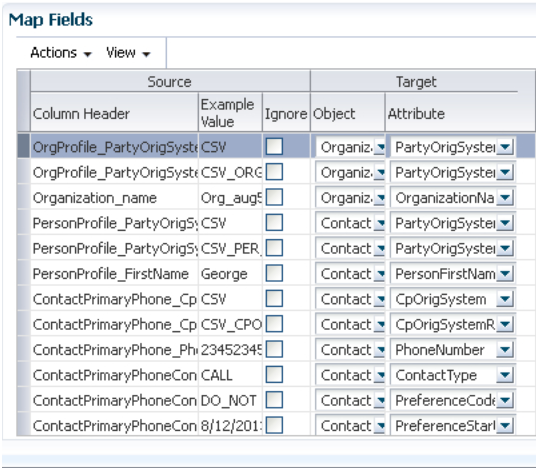The image size is (538, 470).
Task: Tick Ignore for the CSV_ORG row
Action: pos(274,172)
